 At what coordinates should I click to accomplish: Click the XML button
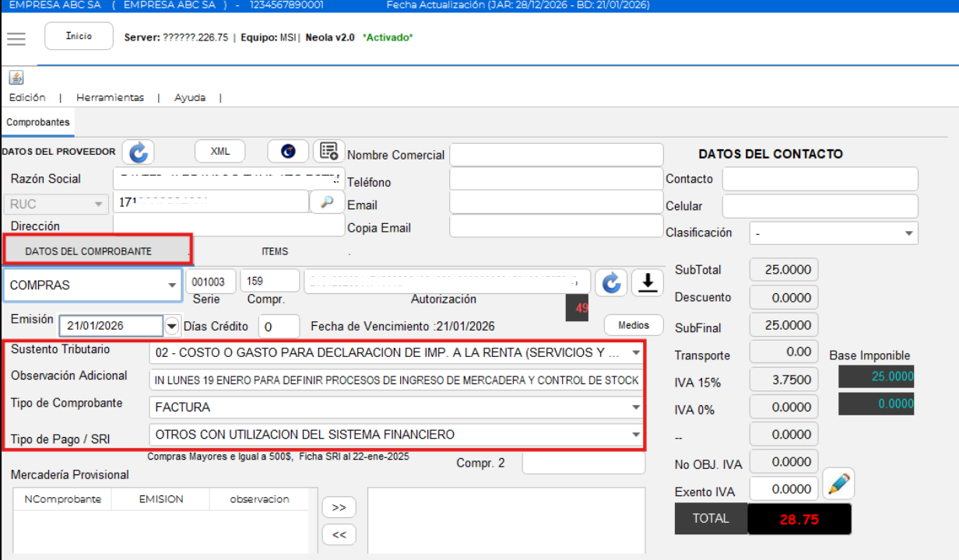coord(220,152)
